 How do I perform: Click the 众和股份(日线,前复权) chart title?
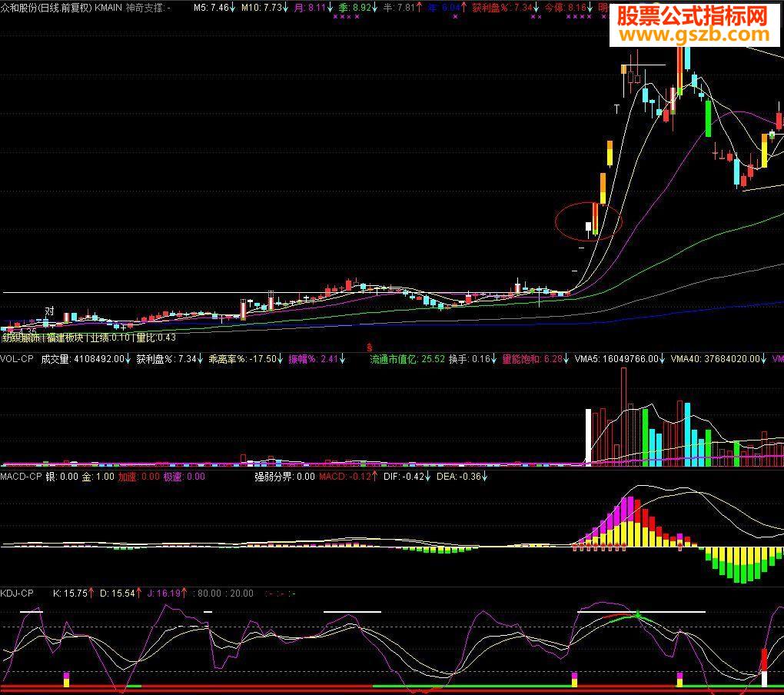click(46, 8)
